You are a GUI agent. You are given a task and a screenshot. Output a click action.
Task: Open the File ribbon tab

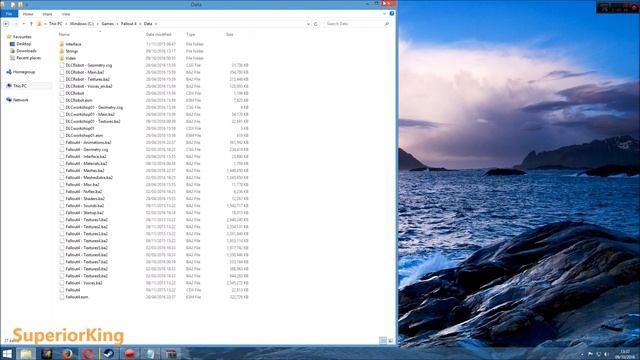pos(9,14)
